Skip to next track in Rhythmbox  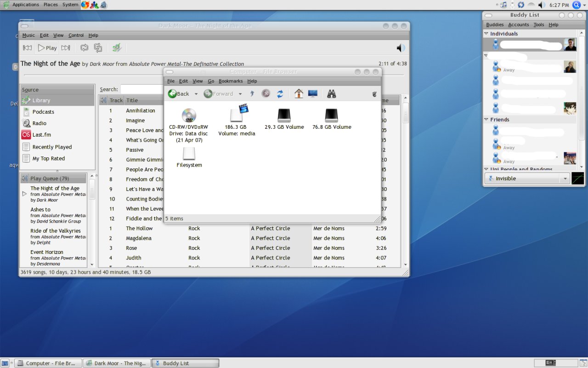click(x=66, y=48)
